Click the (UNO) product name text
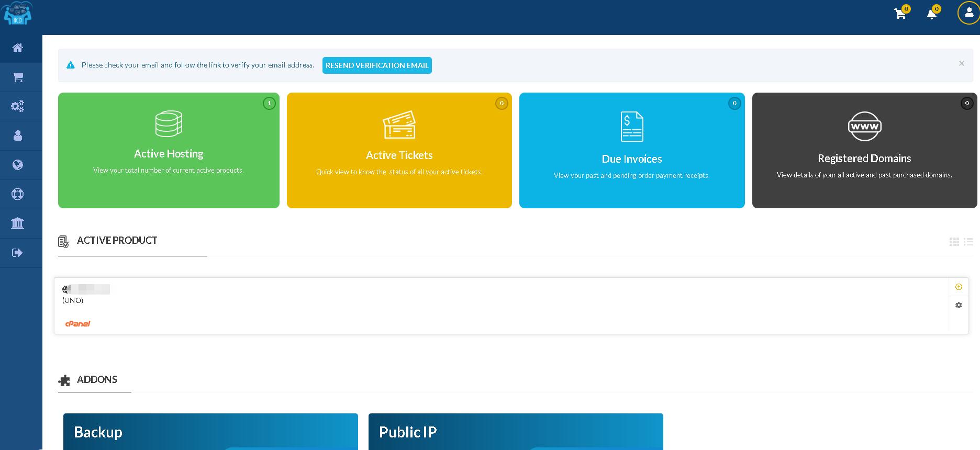980x450 pixels. coord(73,300)
